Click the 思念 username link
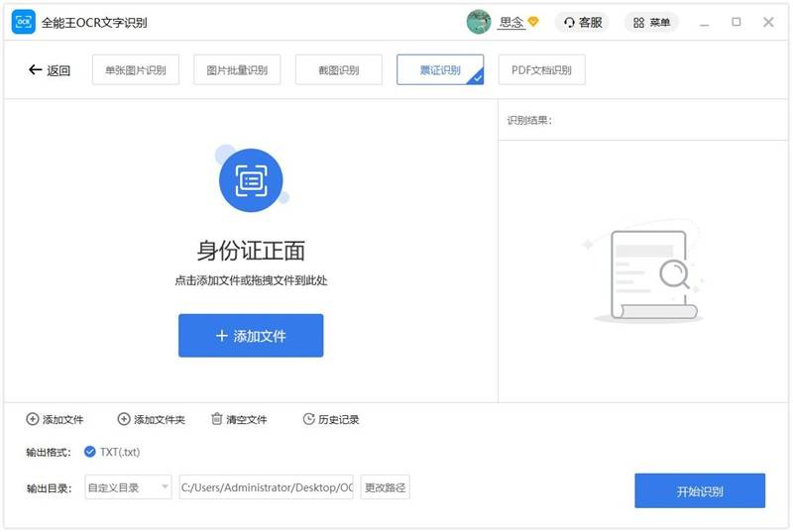793x532 pixels. pos(510,22)
